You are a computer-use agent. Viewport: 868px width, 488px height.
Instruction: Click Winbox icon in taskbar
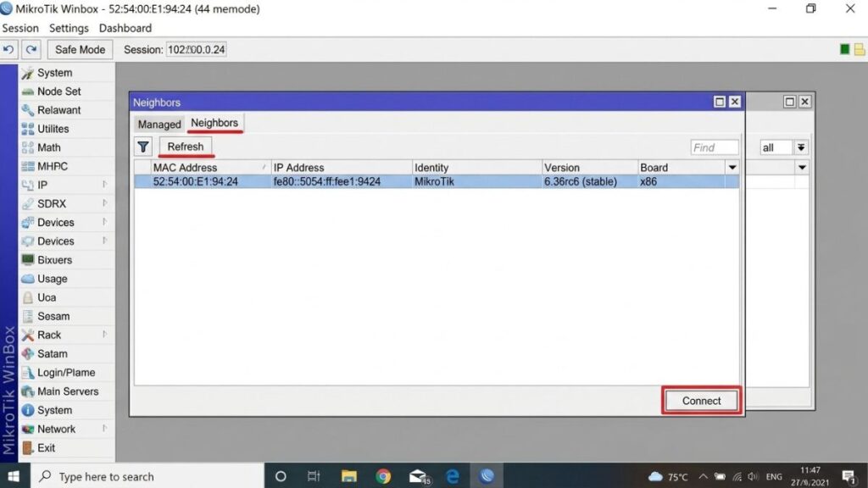pyautogui.click(x=487, y=476)
